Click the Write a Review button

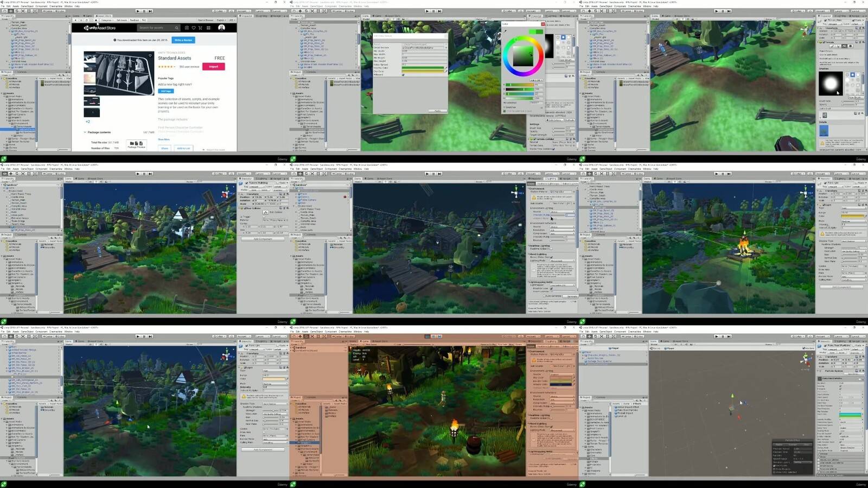tap(183, 40)
